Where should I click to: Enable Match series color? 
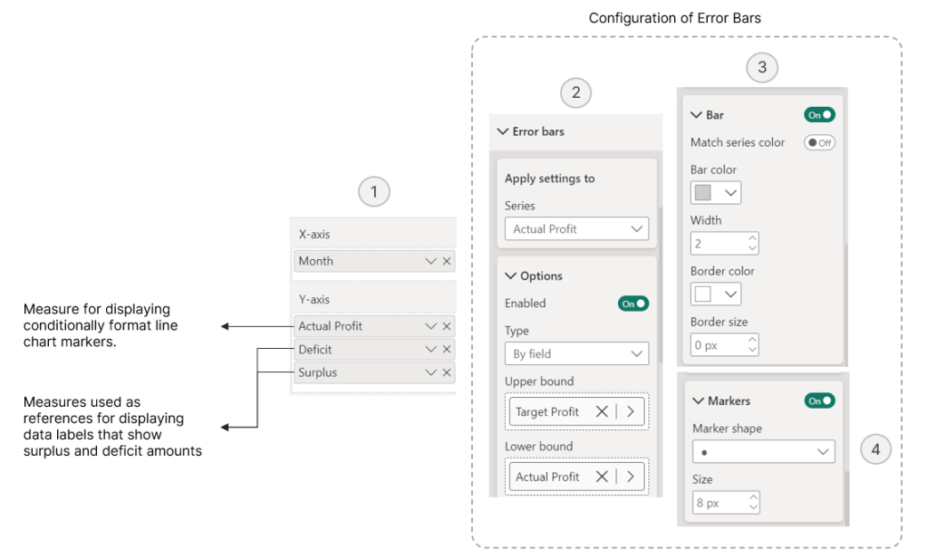click(x=819, y=142)
